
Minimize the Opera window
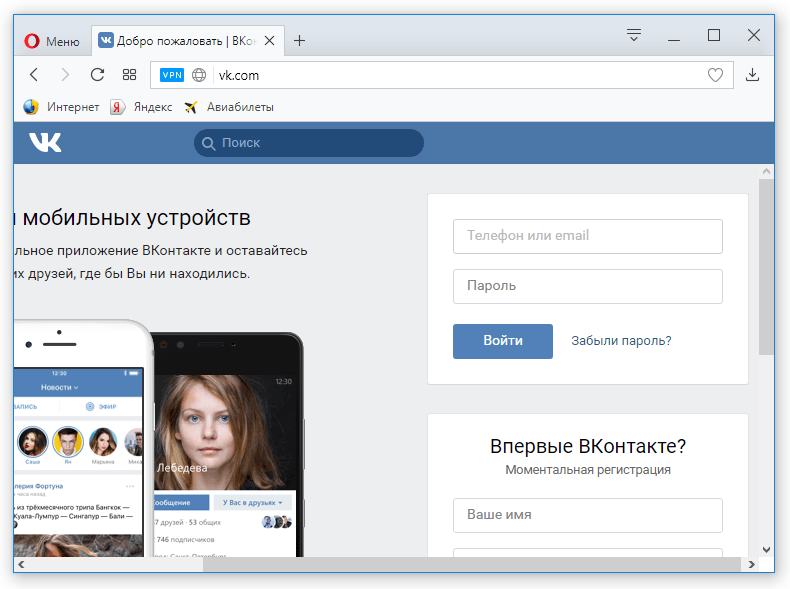pos(674,40)
